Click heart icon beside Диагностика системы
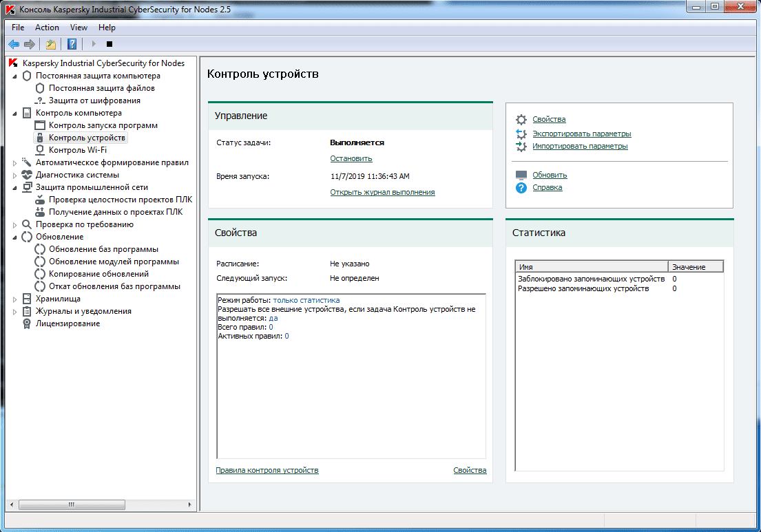The height and width of the screenshot is (532, 761). point(27,175)
